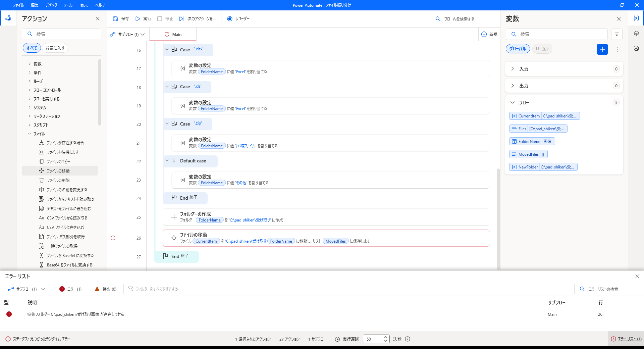Viewport: 644px width, 349px height.
Task: Collapse the ファイル action group
Action: [30, 134]
